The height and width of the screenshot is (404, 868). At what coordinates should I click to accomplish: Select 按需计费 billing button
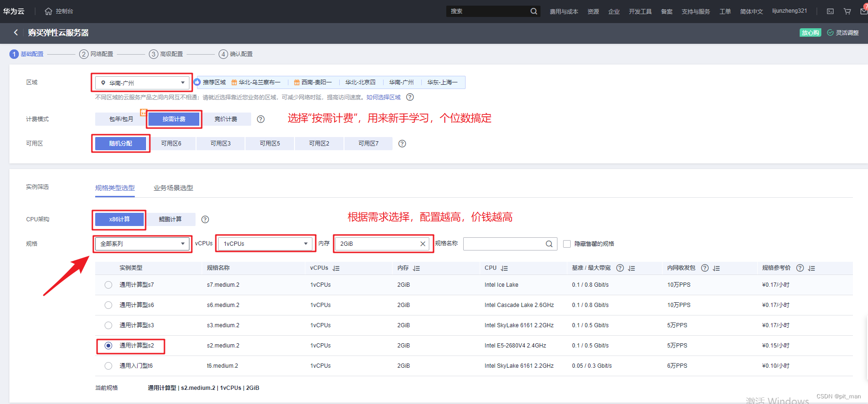[174, 119]
